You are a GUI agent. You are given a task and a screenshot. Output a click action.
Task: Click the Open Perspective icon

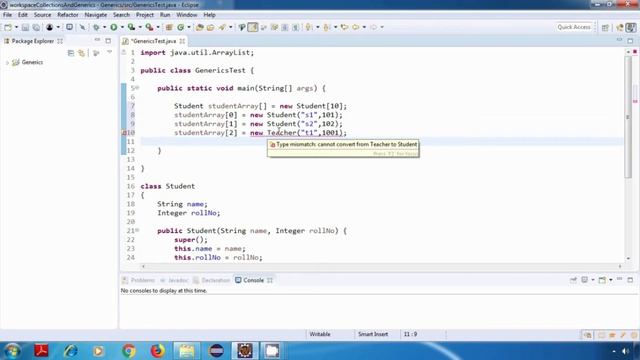click(605, 27)
